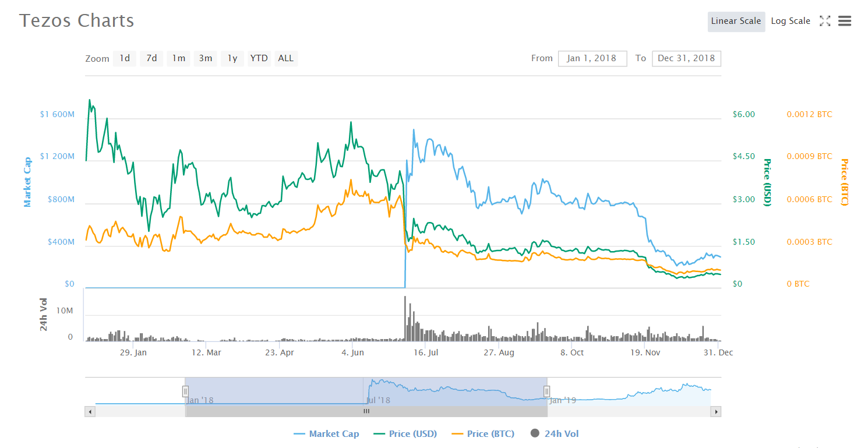The height and width of the screenshot is (448, 868).
Task: Toggle Price (BTC) series in legend
Action: 483,434
